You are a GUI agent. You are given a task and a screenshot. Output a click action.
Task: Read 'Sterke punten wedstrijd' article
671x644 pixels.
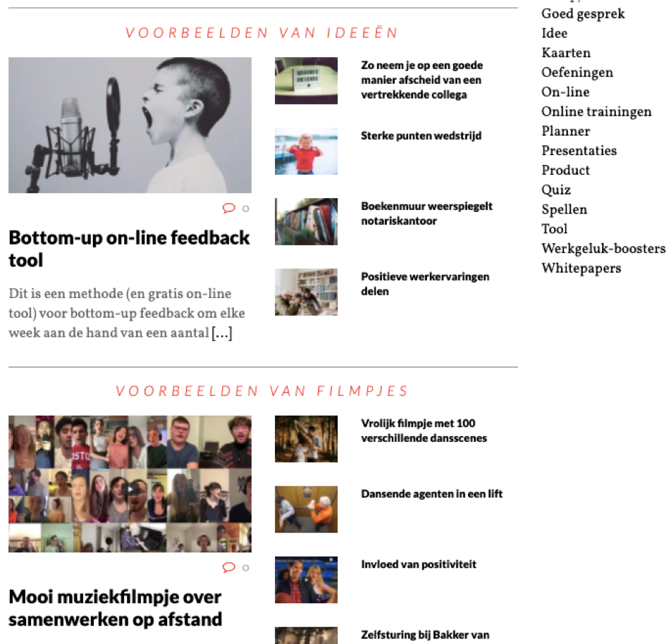click(421, 136)
